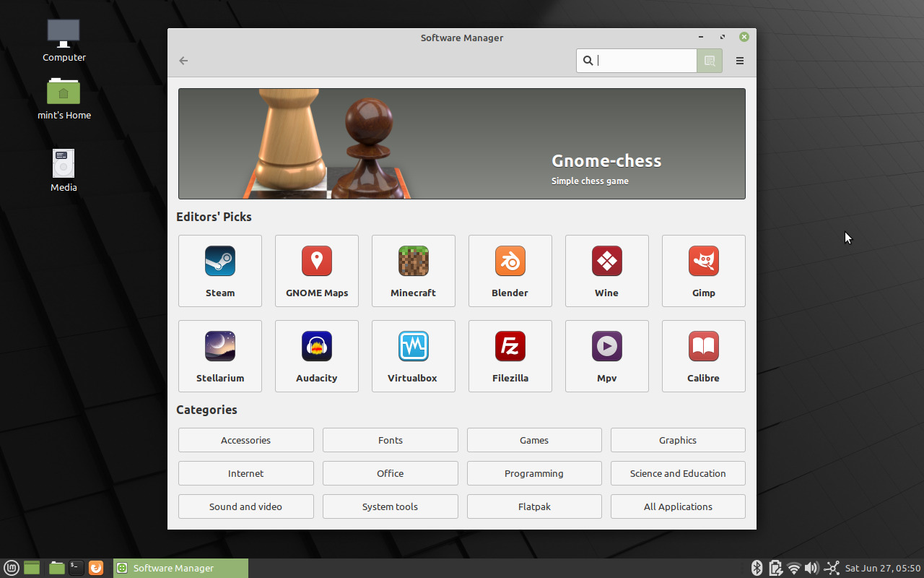Image resolution: width=924 pixels, height=578 pixels.
Task: Browse the Sound and video category
Action: point(246,506)
